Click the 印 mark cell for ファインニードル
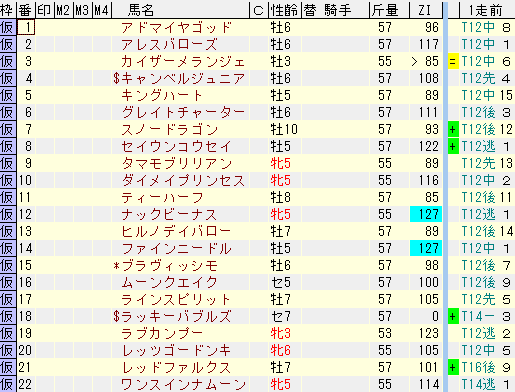This screenshot has height=392, width=515. [x=45, y=248]
